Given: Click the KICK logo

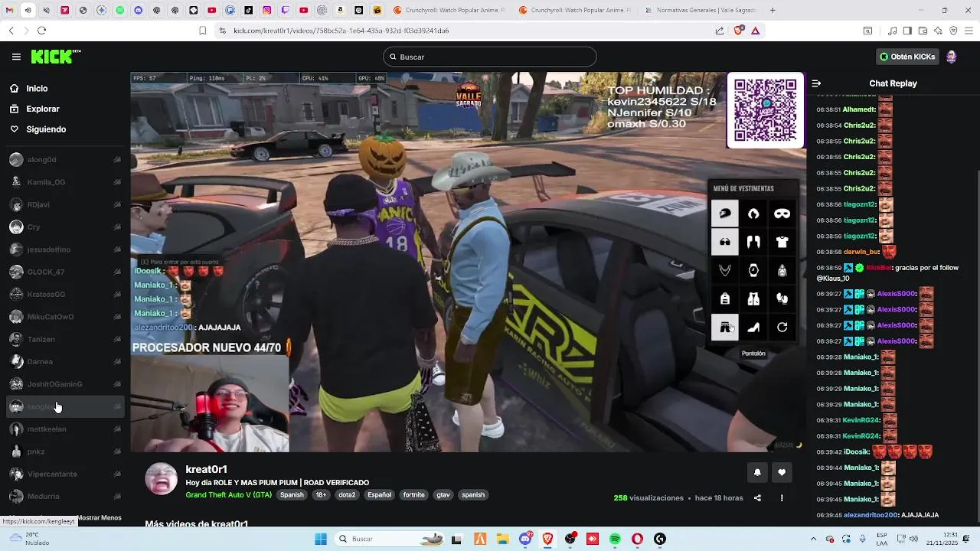Looking at the screenshot, I should pos(55,57).
